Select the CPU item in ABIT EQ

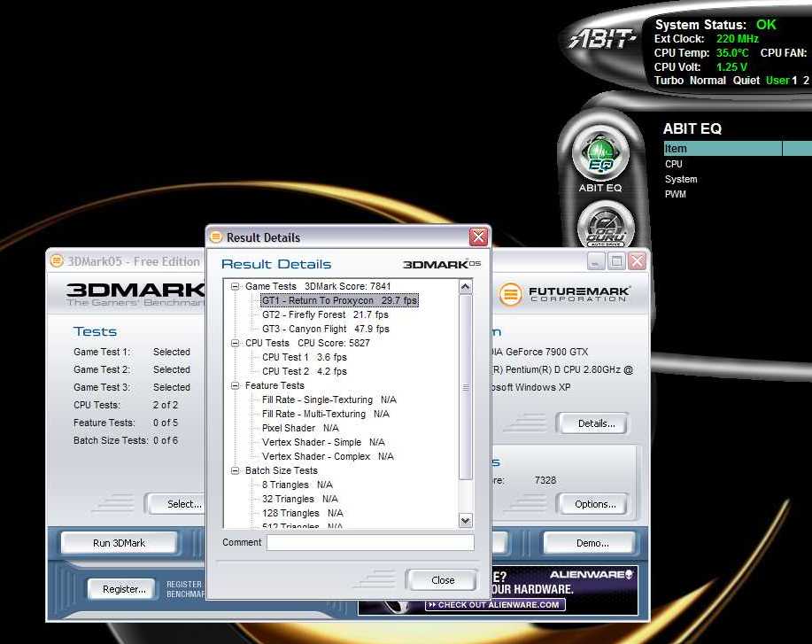pos(673,164)
